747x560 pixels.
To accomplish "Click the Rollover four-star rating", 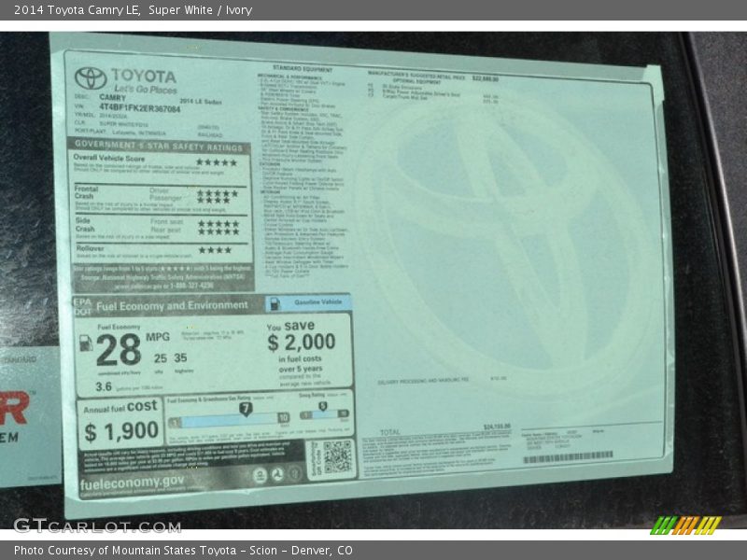I will (x=215, y=250).
